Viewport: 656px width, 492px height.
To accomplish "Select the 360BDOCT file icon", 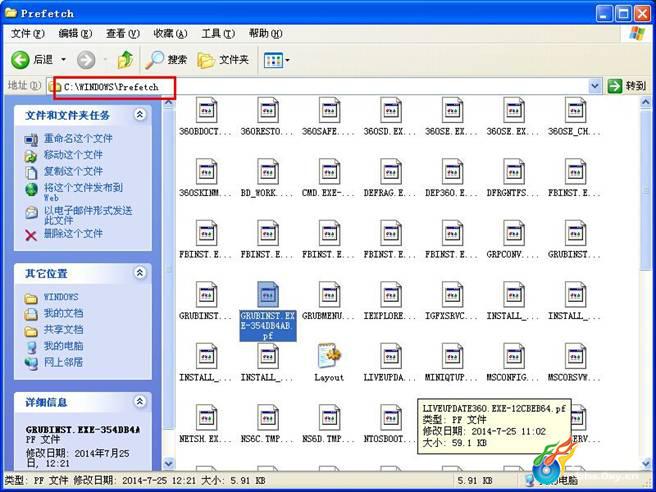I will [x=206, y=110].
